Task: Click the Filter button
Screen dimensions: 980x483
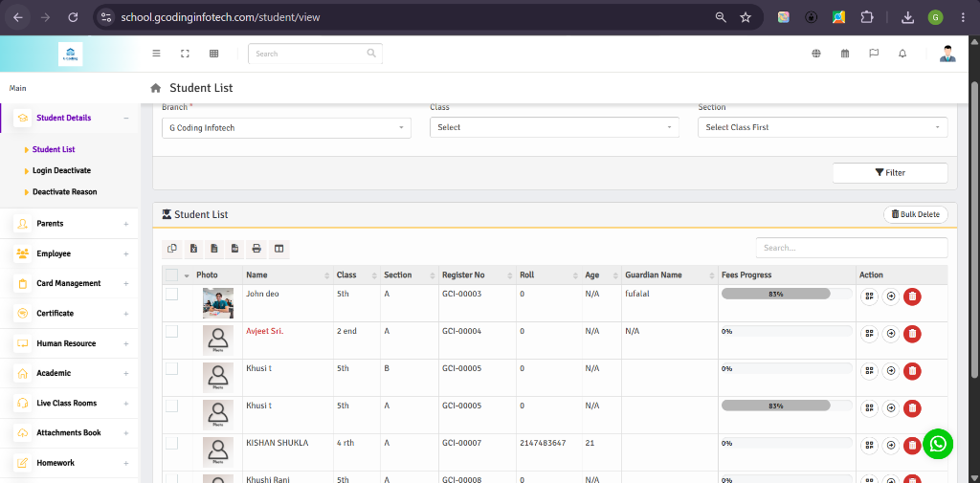Action: [890, 173]
